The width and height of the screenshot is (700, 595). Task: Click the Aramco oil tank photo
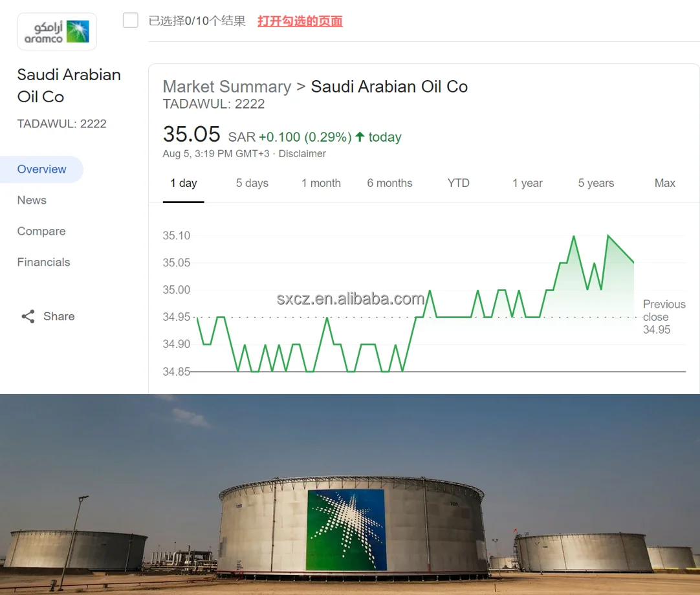click(350, 494)
